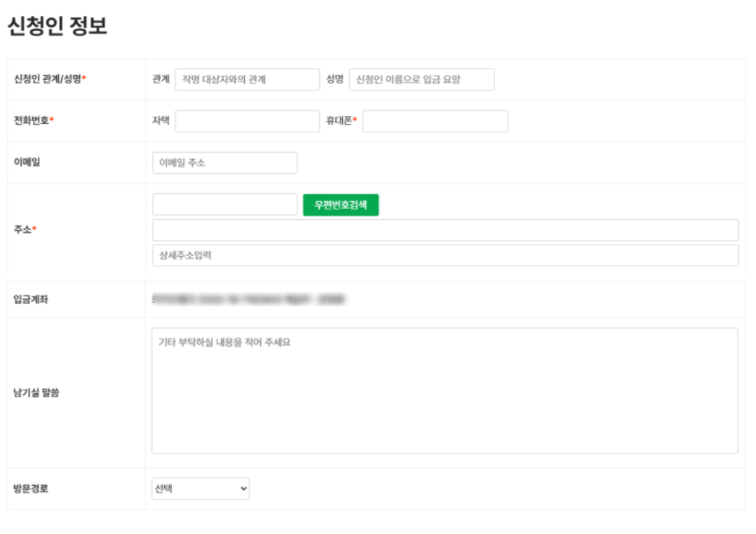Screen dimensions: 756x534
Task: Open the 방문경로 선택 dropdown
Action: pyautogui.click(x=201, y=488)
